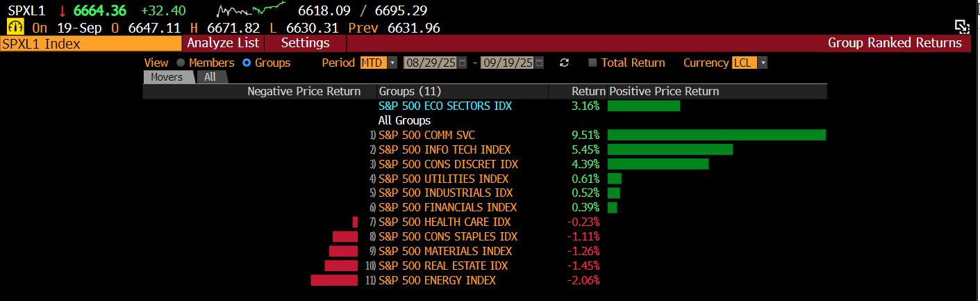Click the refresh icon next to date range

tap(565, 63)
